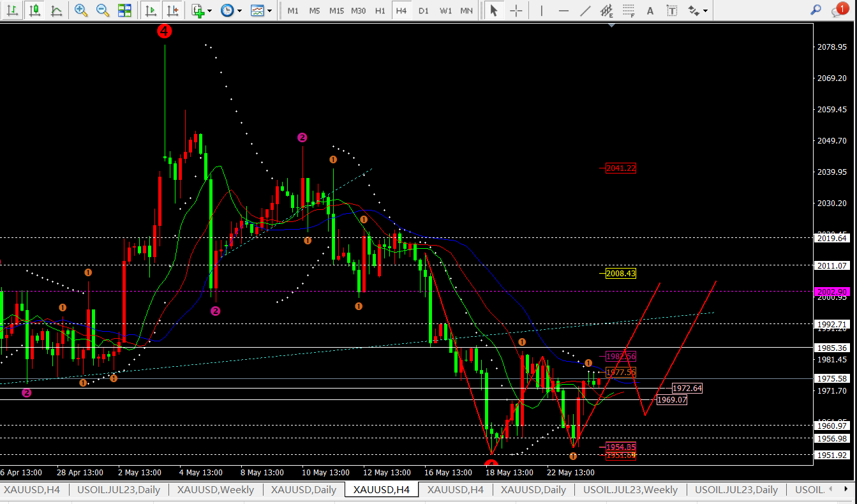Toggle chart auto scroll
This screenshot has width=857, height=504.
151,10
